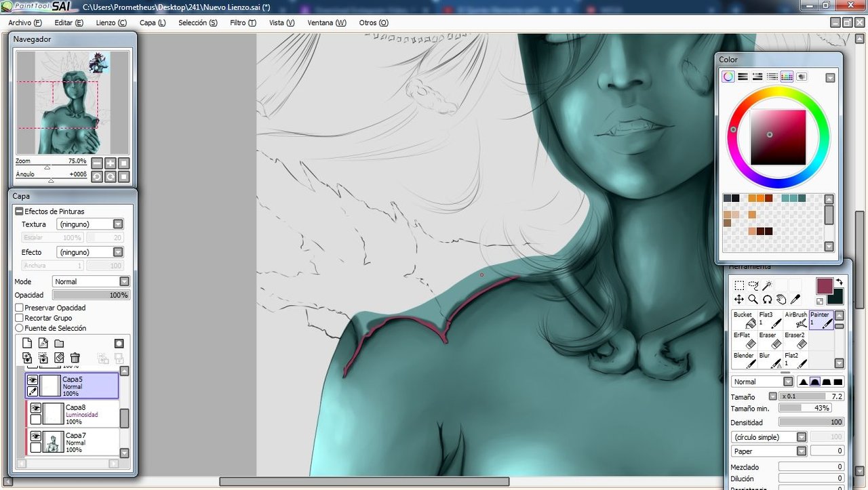
Task: Hide the Capa7 layer via eye icon
Action: point(36,436)
